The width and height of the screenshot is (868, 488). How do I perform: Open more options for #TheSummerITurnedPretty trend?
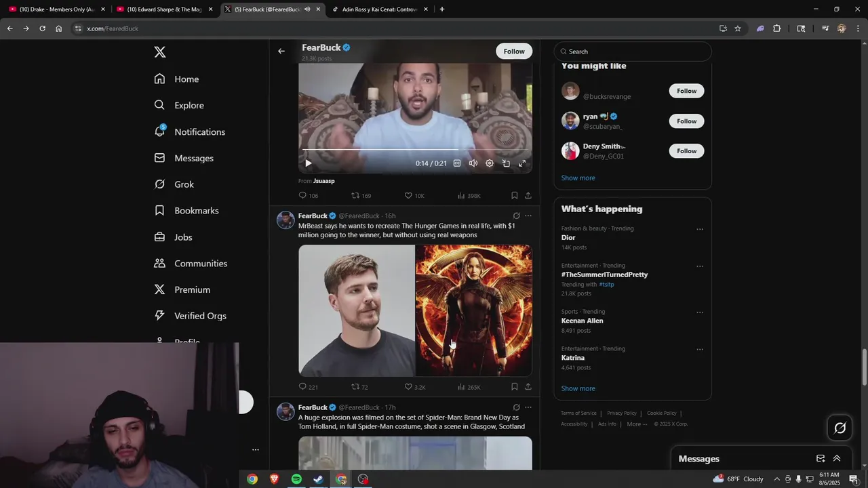point(700,266)
